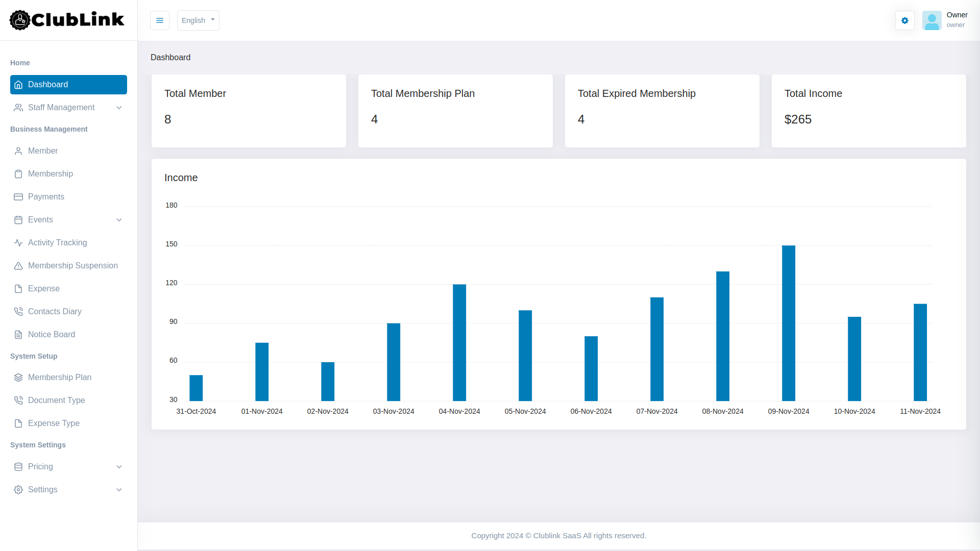
Task: Collapse the Settings submenu chevron
Action: [119, 489]
